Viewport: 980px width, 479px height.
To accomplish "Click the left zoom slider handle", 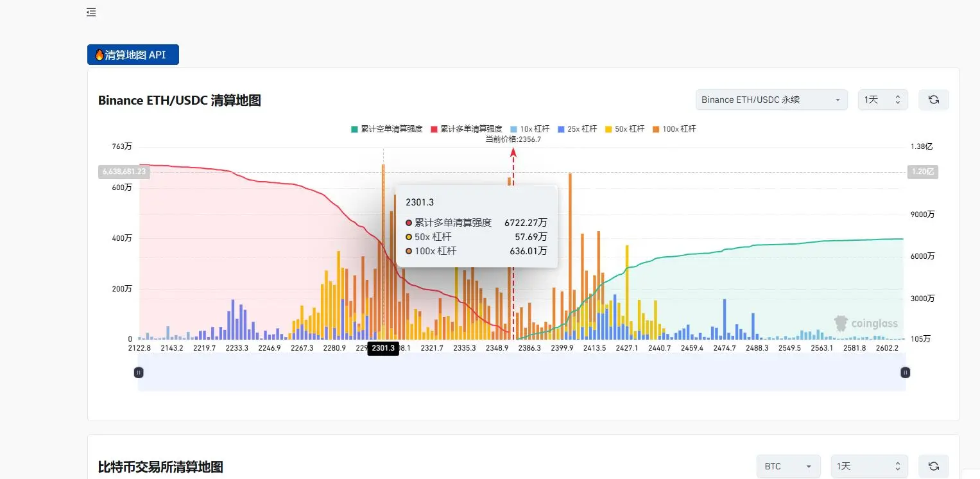I will 139,372.
